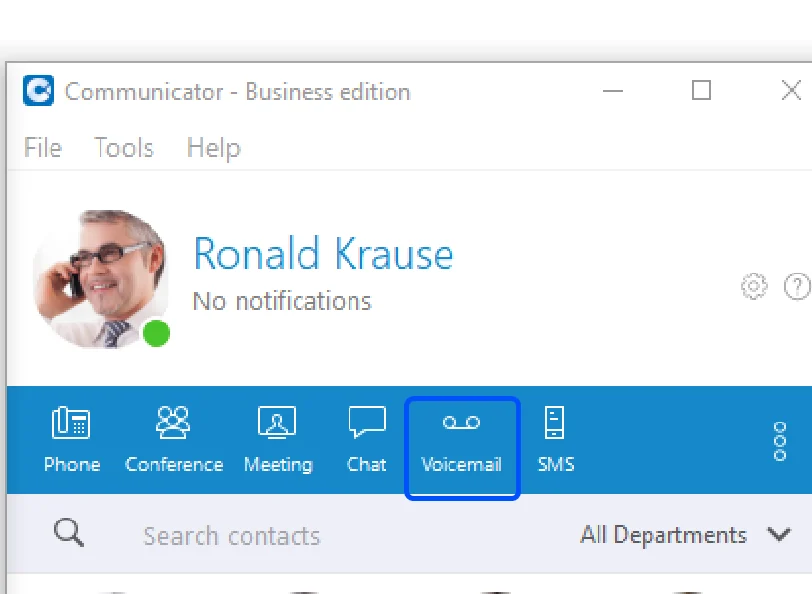
Task: Show more modules via three-dot icon
Action: (x=780, y=441)
